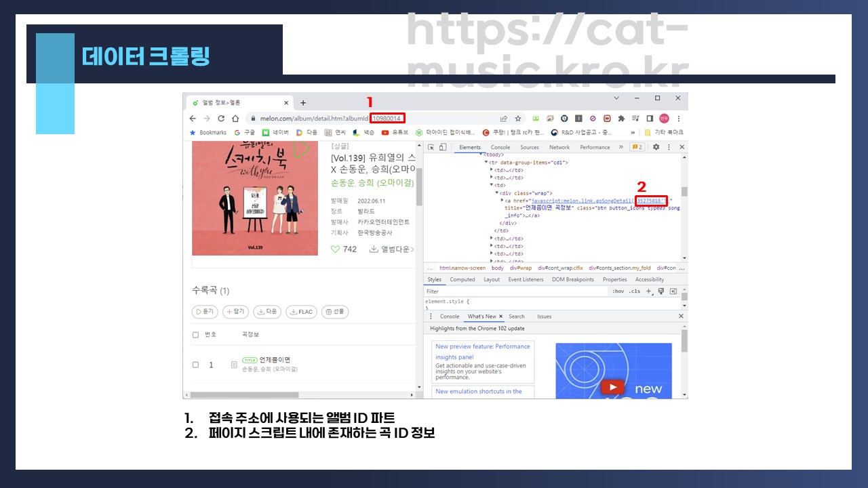Check the select-all checkbox beside 번호
Image resolution: width=868 pixels, height=488 pixels.
pos(196,335)
